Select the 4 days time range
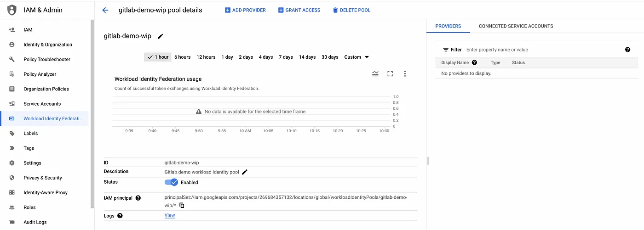The height and width of the screenshot is (230, 644). (x=265, y=57)
